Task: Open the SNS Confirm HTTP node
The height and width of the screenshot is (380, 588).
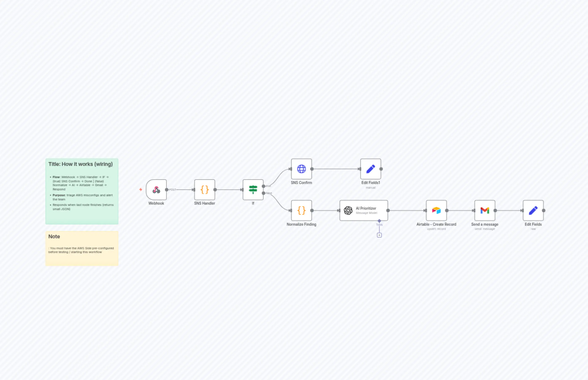Action: (301, 169)
